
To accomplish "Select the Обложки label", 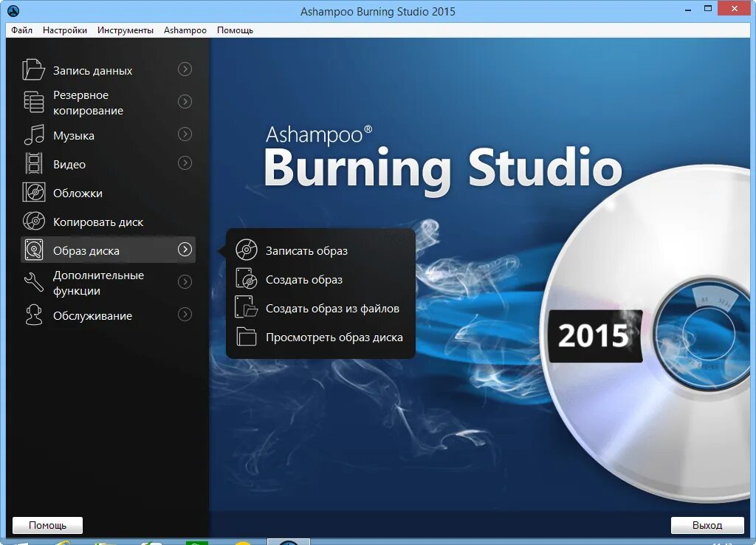I will (78, 193).
